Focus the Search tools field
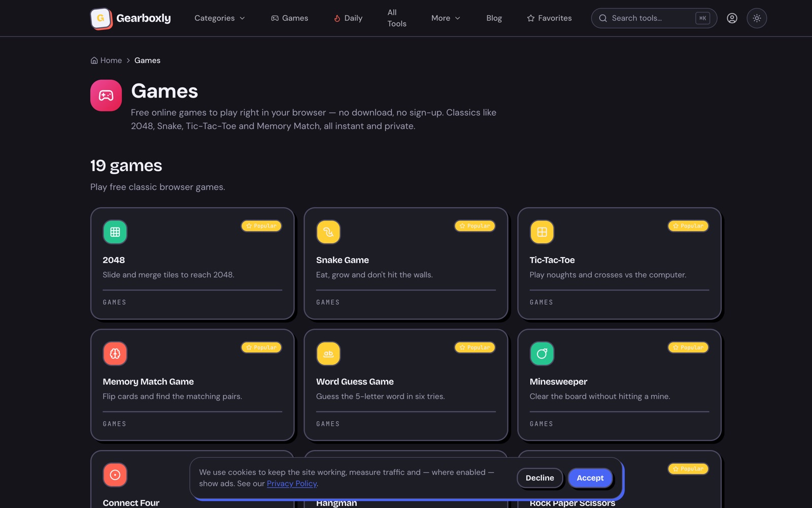 (654, 18)
